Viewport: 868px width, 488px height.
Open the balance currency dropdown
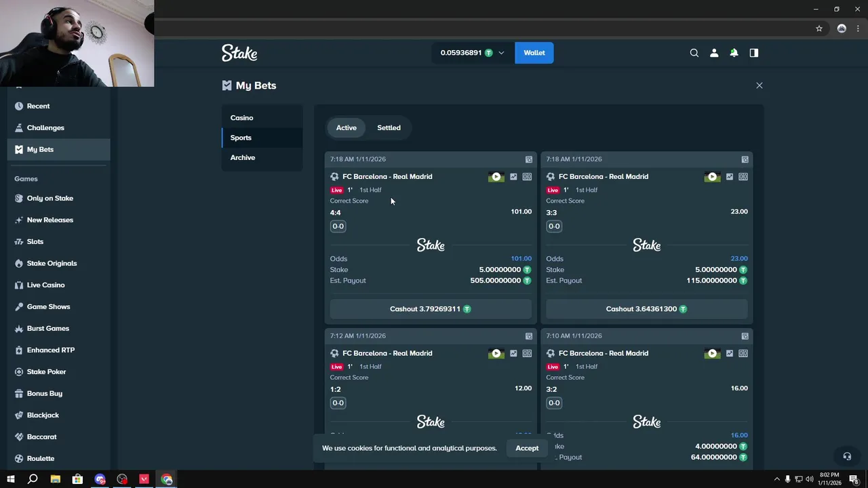click(473, 53)
